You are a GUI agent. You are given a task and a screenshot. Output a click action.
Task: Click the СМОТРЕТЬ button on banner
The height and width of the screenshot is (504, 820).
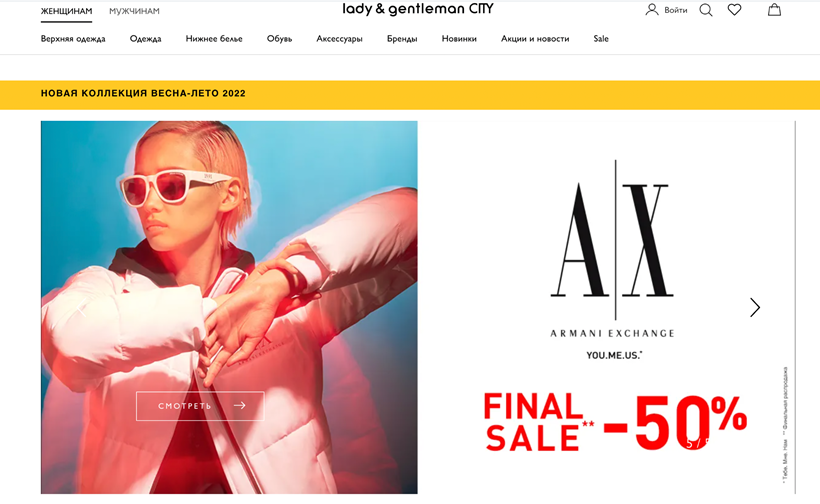200,406
